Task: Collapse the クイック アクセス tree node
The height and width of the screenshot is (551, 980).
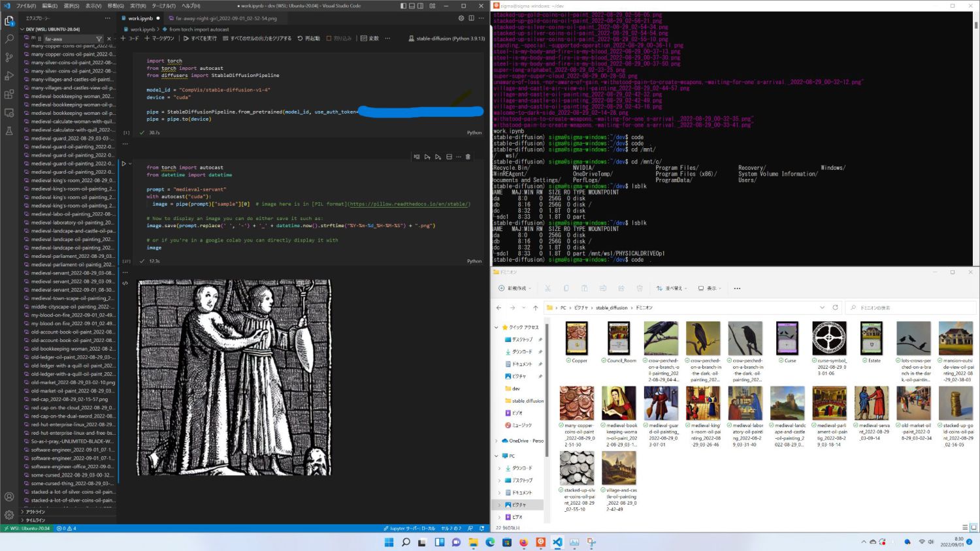Action: point(497,327)
